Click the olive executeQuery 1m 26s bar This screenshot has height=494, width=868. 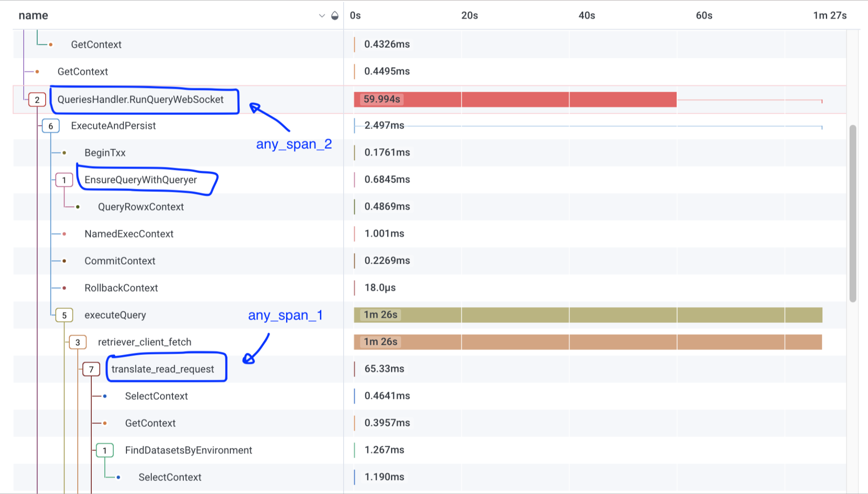pyautogui.click(x=588, y=315)
